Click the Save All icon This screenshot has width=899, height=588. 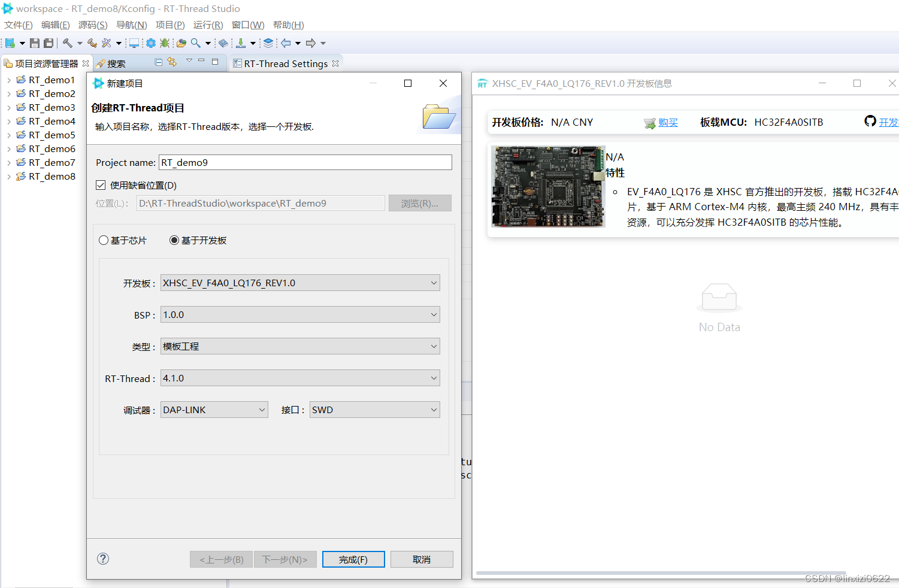(x=49, y=43)
